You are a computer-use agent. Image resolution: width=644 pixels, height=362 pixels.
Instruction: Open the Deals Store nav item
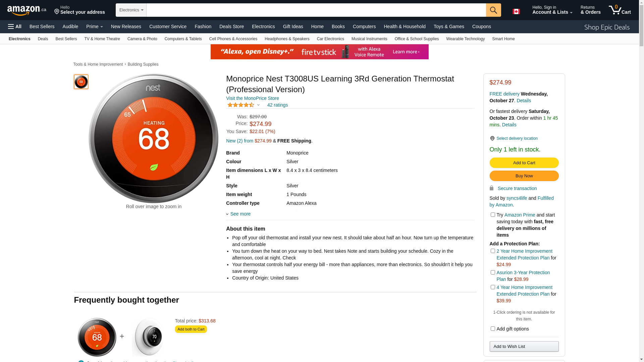231,26
